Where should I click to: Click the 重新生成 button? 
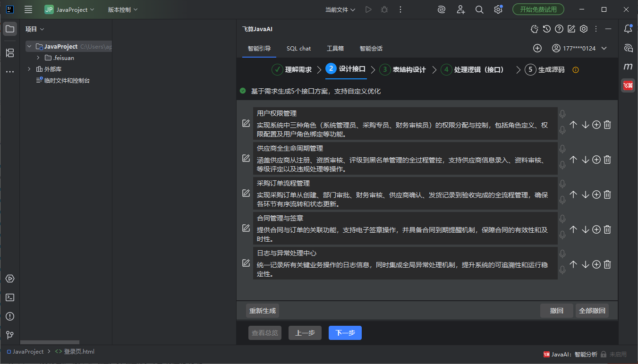pyautogui.click(x=263, y=311)
